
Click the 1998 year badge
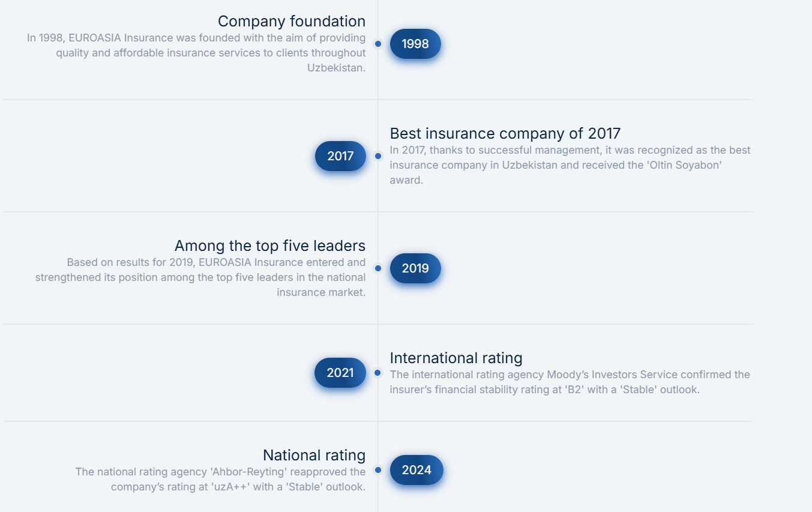pyautogui.click(x=415, y=44)
